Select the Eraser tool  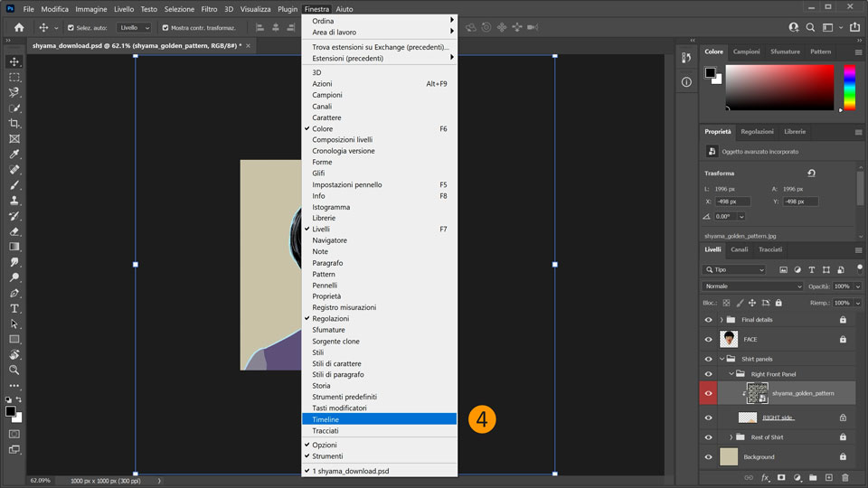coord(14,231)
